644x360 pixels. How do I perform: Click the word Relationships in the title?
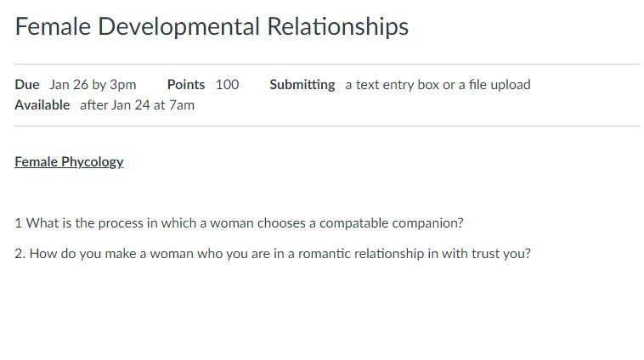337,27
